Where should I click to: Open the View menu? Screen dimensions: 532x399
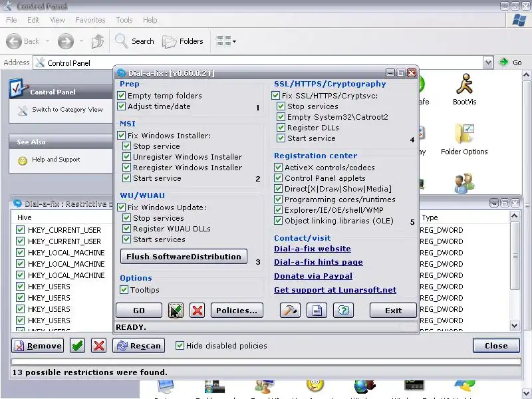click(x=57, y=20)
